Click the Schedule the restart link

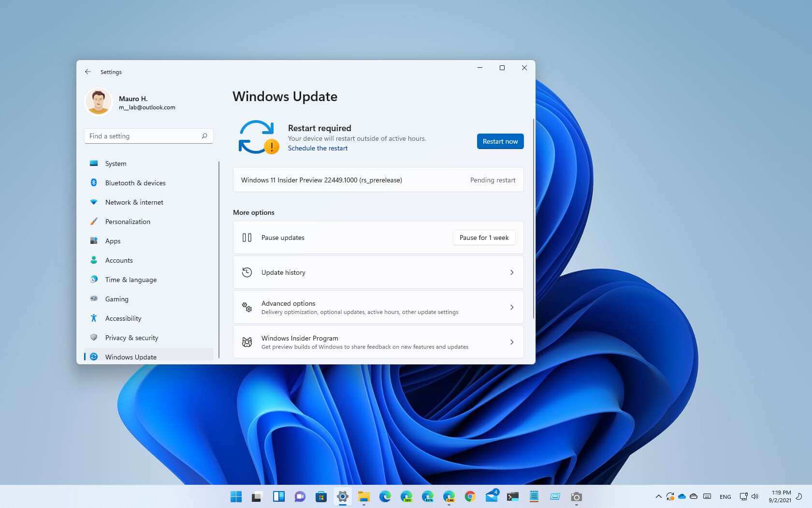[318, 148]
